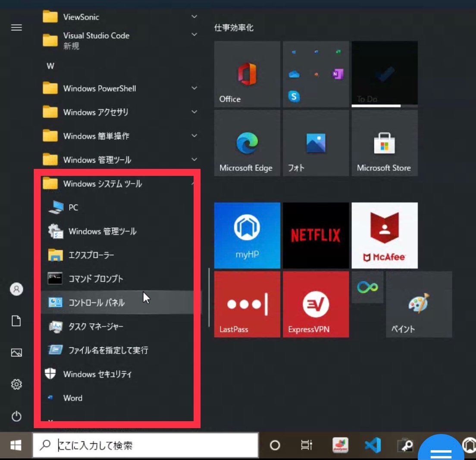Launch the Netflix tile
Image resolution: width=476 pixels, height=460 pixels.
[x=316, y=236]
